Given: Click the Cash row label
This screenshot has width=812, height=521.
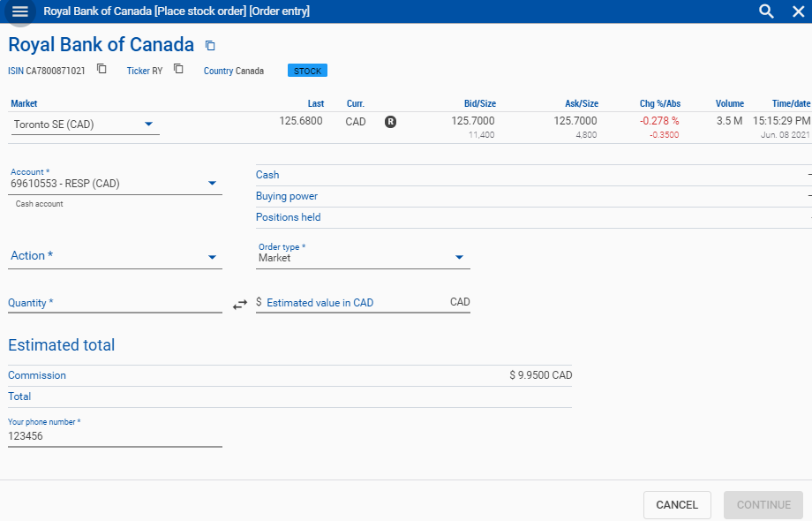Looking at the screenshot, I should pyautogui.click(x=267, y=175).
